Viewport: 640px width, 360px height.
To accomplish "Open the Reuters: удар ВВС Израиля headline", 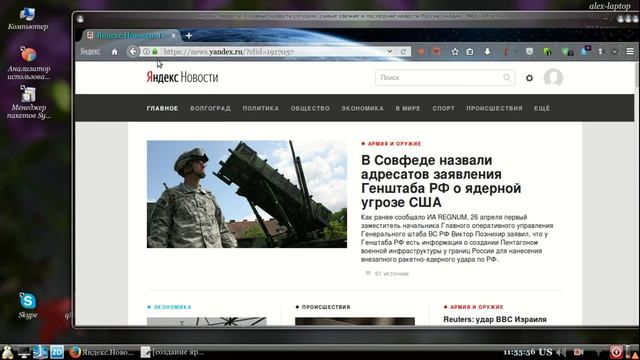I will pyautogui.click(x=495, y=320).
